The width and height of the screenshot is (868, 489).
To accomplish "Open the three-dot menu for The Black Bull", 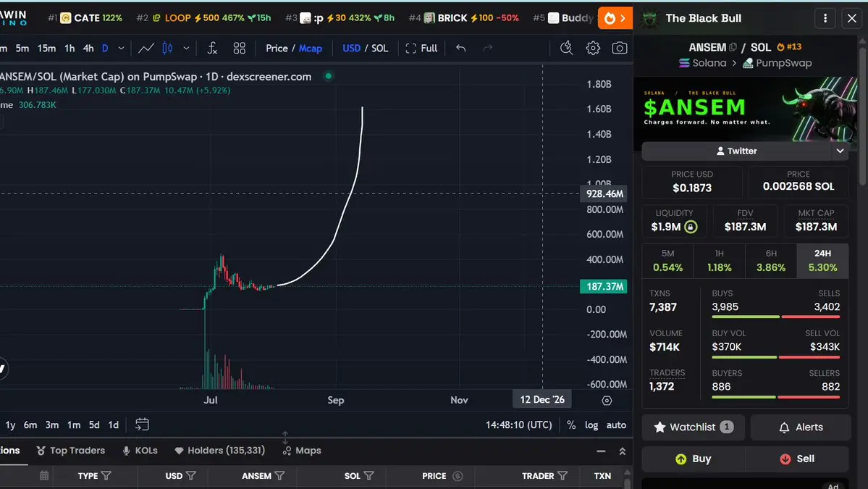I will (x=825, y=18).
